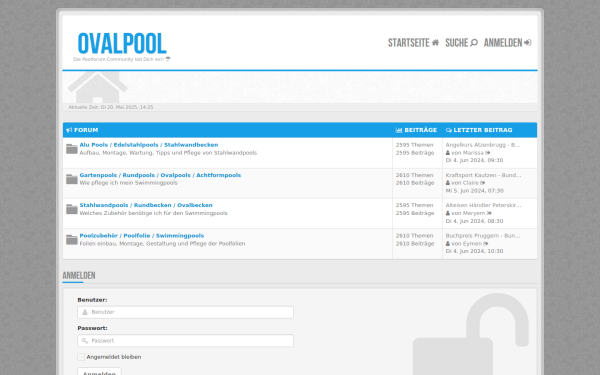This screenshot has height=375, width=600.
Task: Open Anmelden in the top navigation
Action: [x=507, y=42]
